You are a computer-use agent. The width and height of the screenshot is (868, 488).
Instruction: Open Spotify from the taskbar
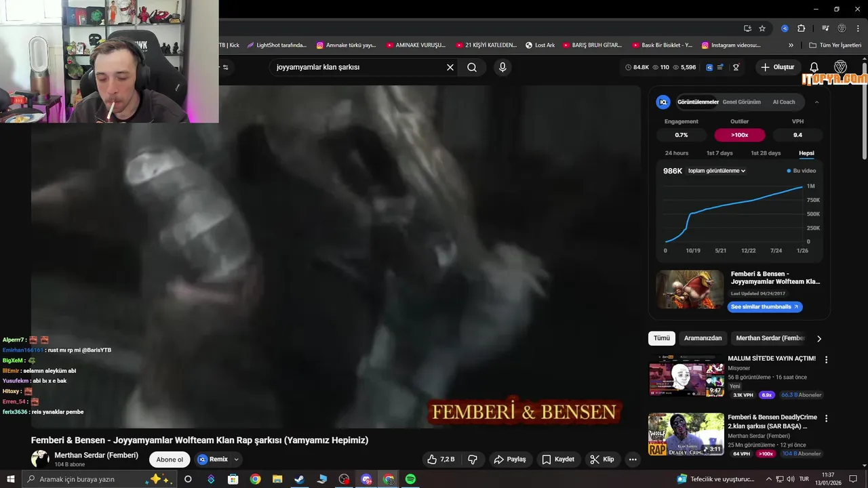point(410,479)
